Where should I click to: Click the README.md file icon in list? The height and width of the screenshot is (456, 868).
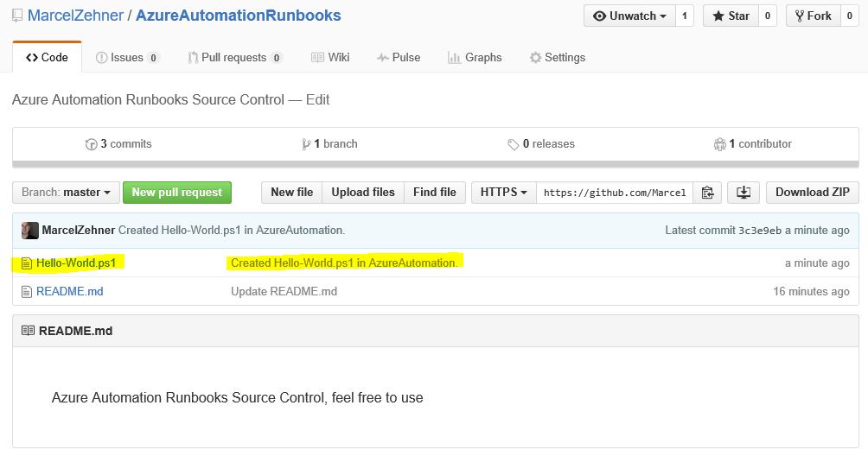coord(27,292)
